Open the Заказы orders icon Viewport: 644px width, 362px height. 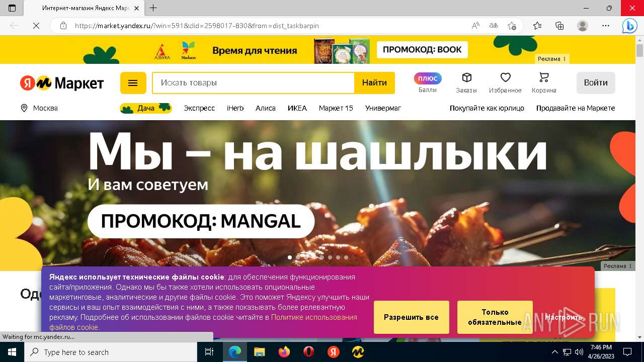[466, 83]
